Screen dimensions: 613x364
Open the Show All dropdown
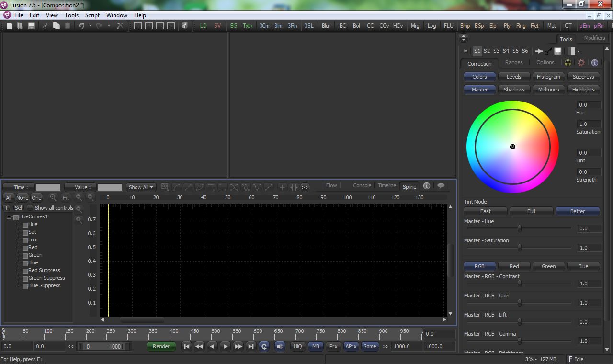click(141, 187)
